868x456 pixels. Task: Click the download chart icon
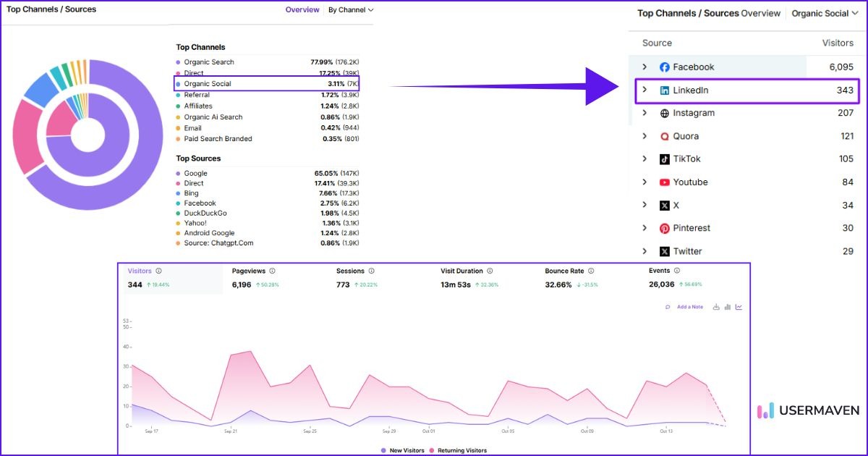(716, 307)
